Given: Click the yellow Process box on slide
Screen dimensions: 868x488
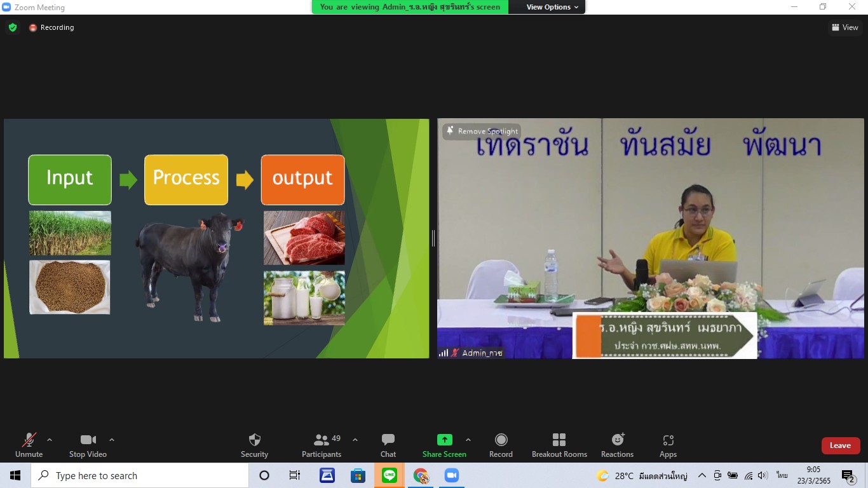Looking at the screenshot, I should click(186, 180).
